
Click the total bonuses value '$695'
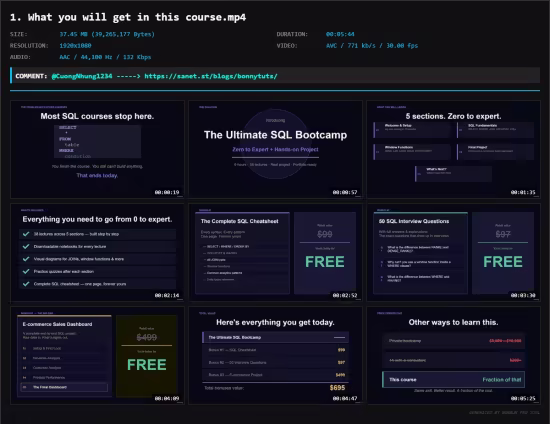pos(337,388)
